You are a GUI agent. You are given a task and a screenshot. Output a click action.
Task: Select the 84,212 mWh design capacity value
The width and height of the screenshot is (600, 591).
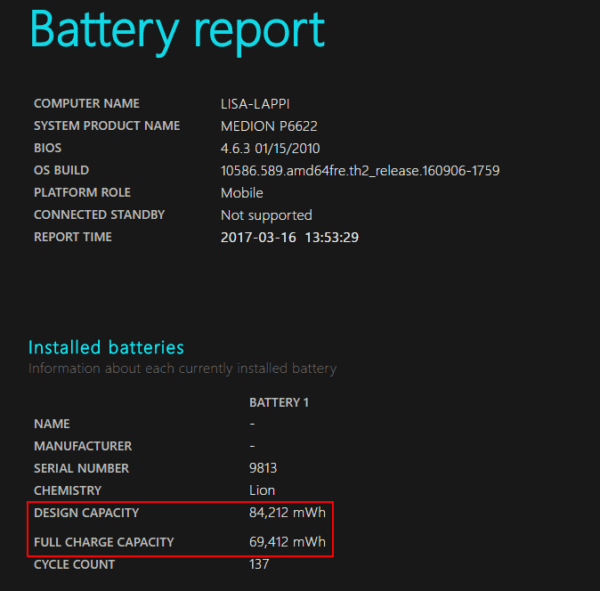point(287,513)
